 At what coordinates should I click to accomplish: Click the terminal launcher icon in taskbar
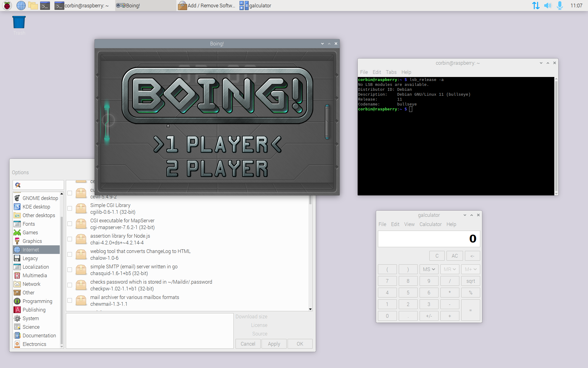(x=45, y=6)
